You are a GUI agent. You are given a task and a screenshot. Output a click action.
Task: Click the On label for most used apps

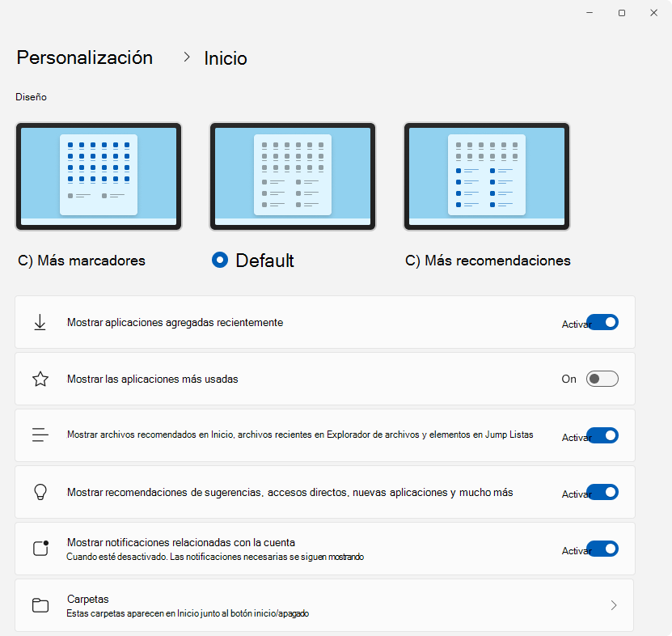[568, 379]
